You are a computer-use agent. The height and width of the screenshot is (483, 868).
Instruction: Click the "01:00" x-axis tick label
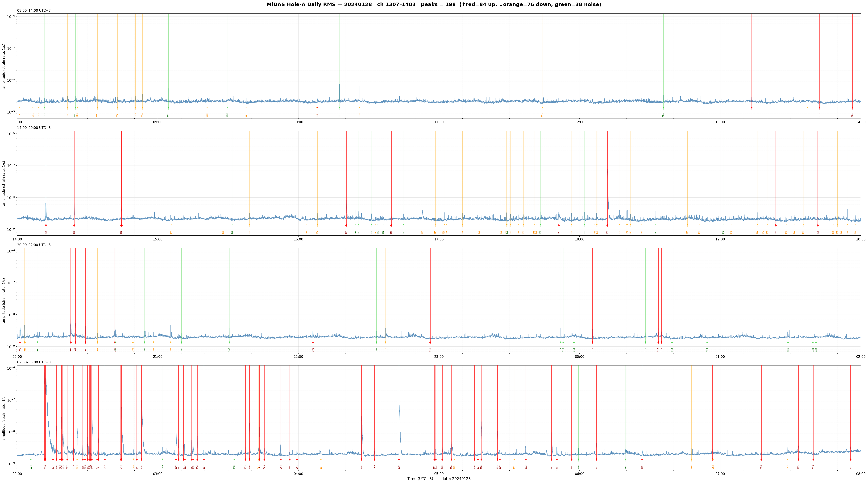click(x=720, y=356)
